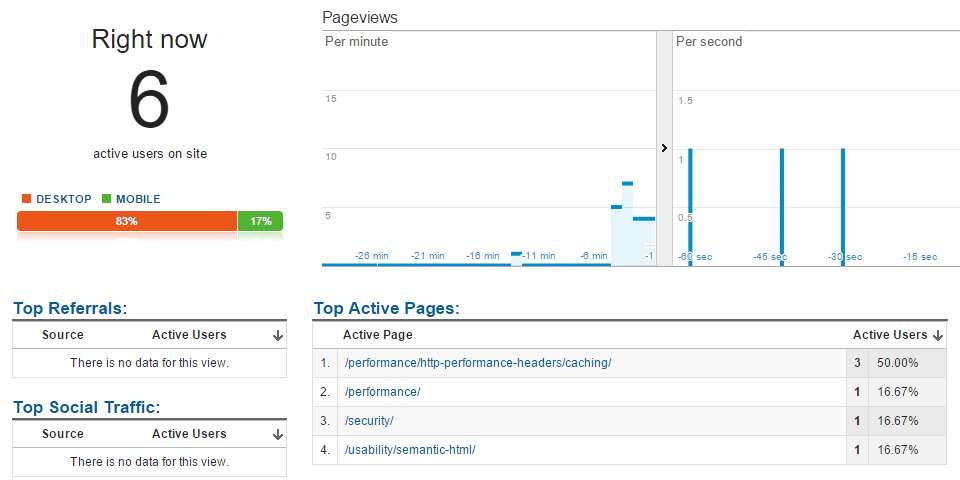The image size is (960, 480).
Task: Click Source column header in Top Social Traffic
Action: click(63, 434)
